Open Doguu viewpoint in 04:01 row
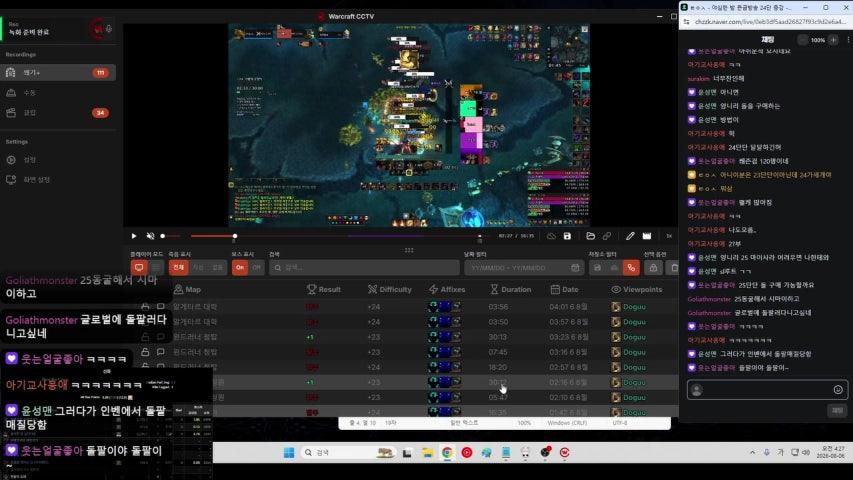Screen dimensions: 853x480 pyautogui.click(x=629, y=307)
